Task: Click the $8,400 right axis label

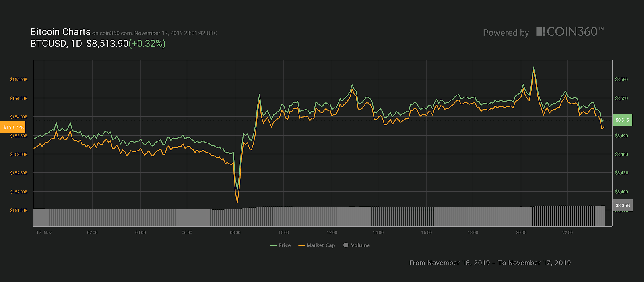Action: pyautogui.click(x=621, y=192)
